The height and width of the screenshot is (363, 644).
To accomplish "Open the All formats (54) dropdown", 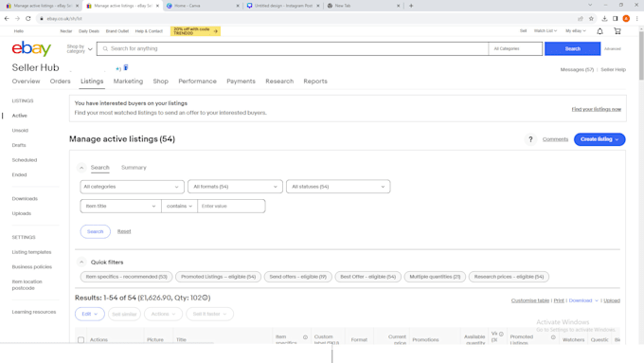I will click(235, 187).
